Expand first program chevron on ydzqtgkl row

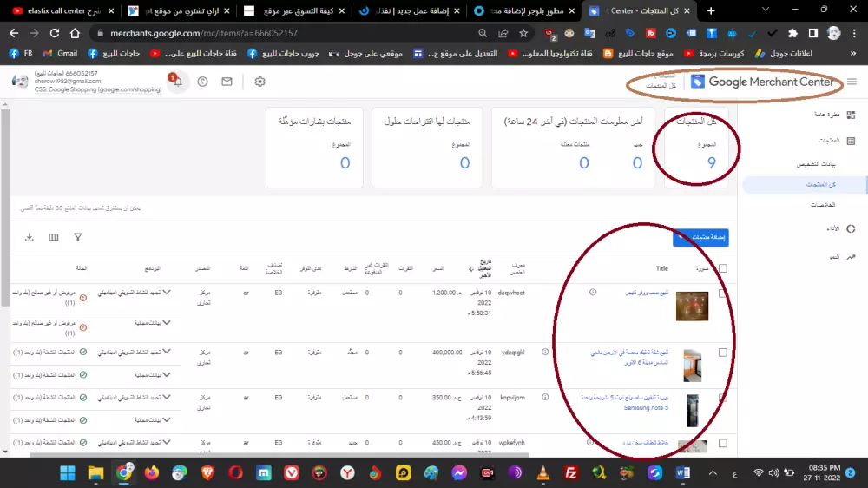[x=167, y=351]
